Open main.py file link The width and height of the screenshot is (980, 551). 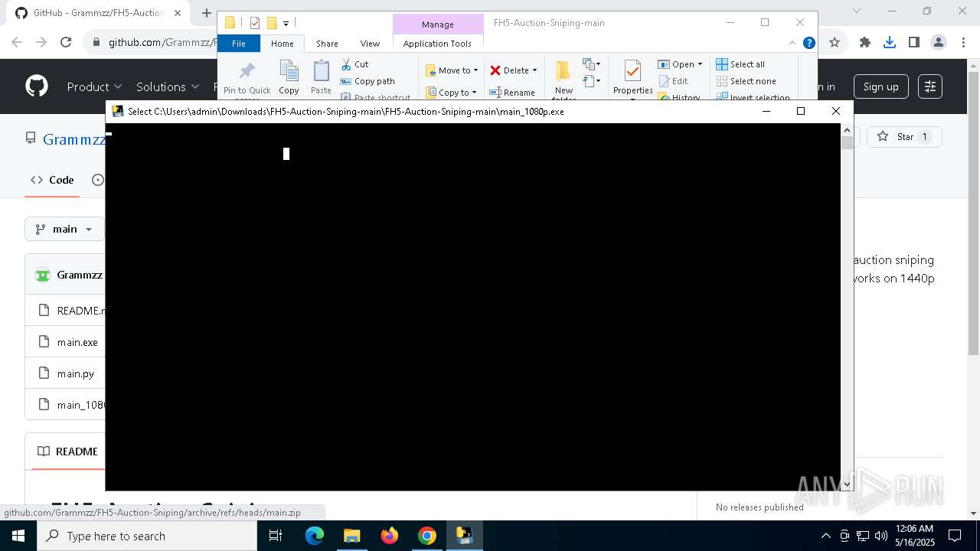(x=76, y=373)
